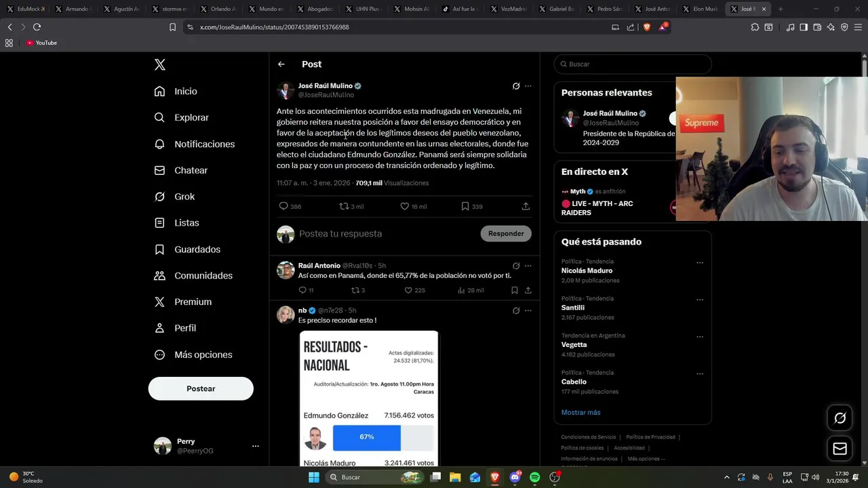
Task: Open YouTube bookmark
Action: pos(41,43)
